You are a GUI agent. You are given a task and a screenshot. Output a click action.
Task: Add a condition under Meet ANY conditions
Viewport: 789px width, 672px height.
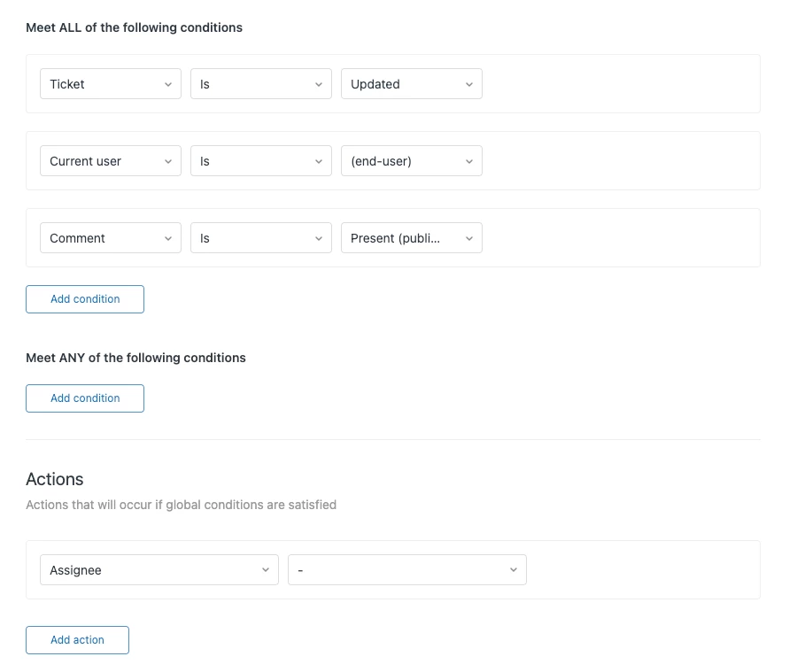tap(85, 398)
